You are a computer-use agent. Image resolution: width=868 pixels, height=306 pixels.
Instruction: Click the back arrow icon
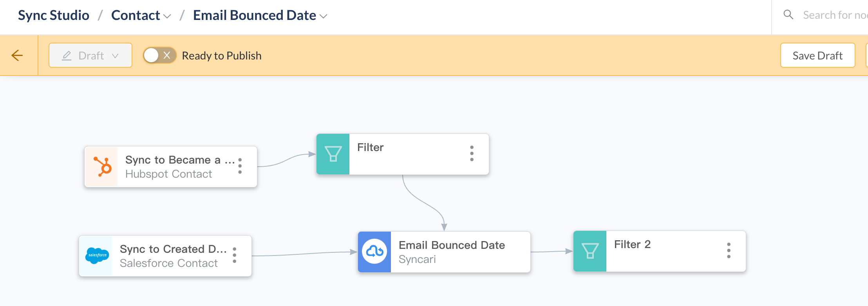pyautogui.click(x=17, y=55)
